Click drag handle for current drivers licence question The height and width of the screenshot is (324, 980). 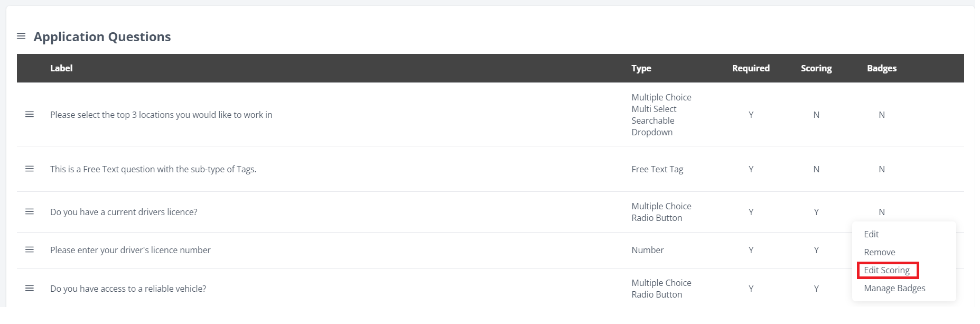[x=30, y=212]
